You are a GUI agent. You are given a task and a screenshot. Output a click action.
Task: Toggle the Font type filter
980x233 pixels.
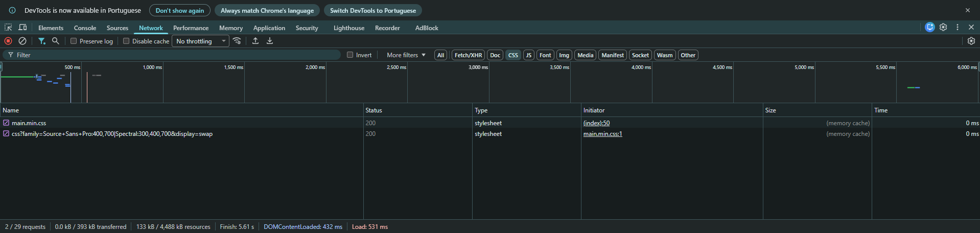pos(545,55)
